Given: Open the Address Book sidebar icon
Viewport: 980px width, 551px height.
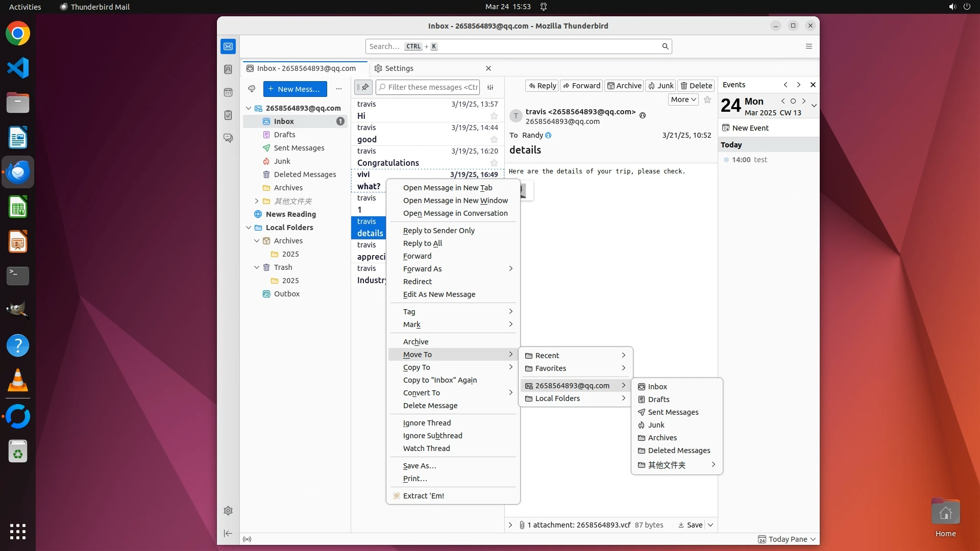Looking at the screenshot, I should coord(228,69).
